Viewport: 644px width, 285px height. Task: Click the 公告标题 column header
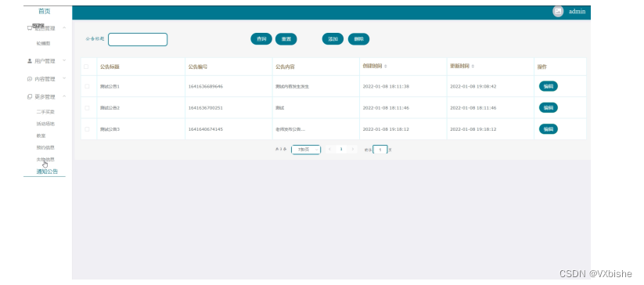click(x=110, y=67)
